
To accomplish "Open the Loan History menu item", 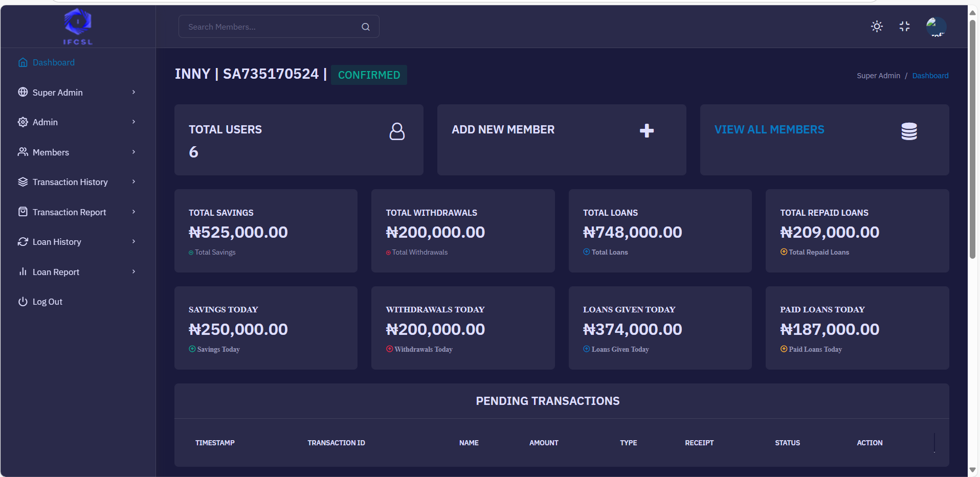I will [57, 242].
